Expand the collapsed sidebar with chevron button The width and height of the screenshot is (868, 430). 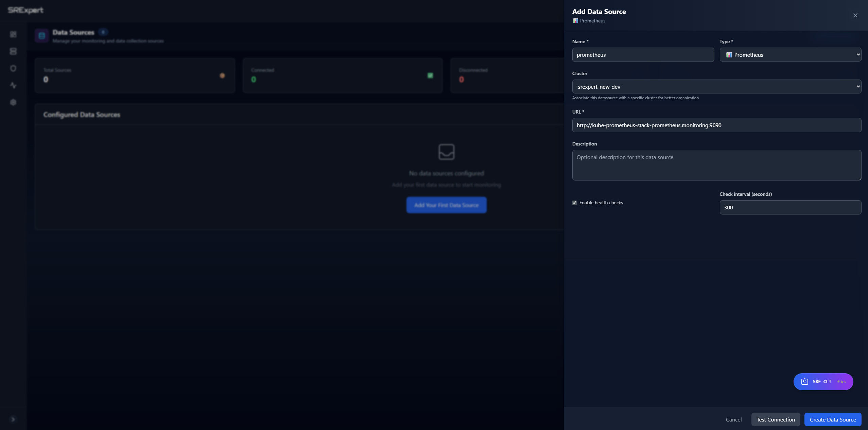(x=14, y=419)
